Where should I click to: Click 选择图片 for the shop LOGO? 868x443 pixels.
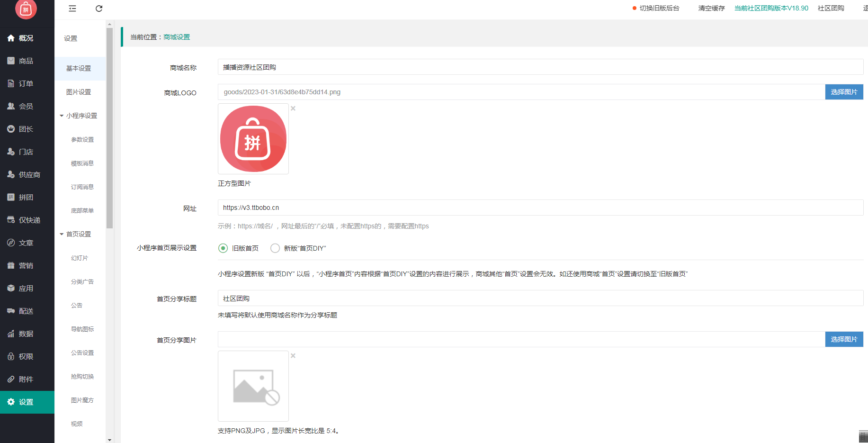844,92
